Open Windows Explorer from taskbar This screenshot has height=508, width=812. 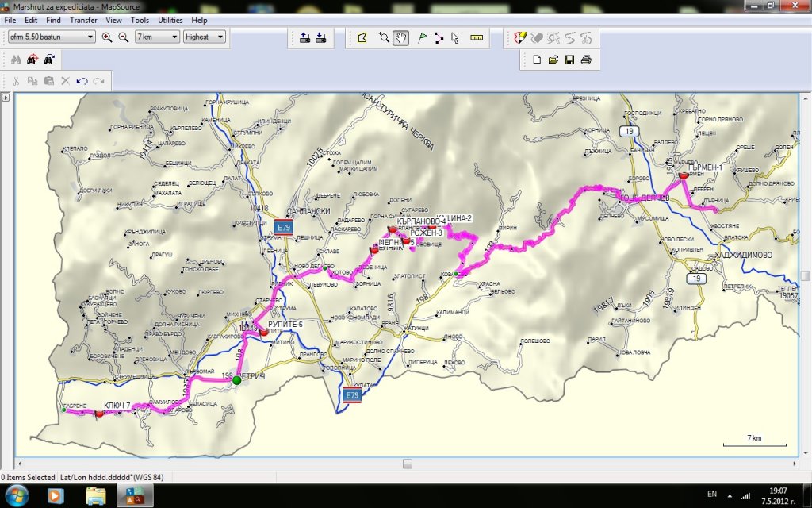(x=96, y=496)
